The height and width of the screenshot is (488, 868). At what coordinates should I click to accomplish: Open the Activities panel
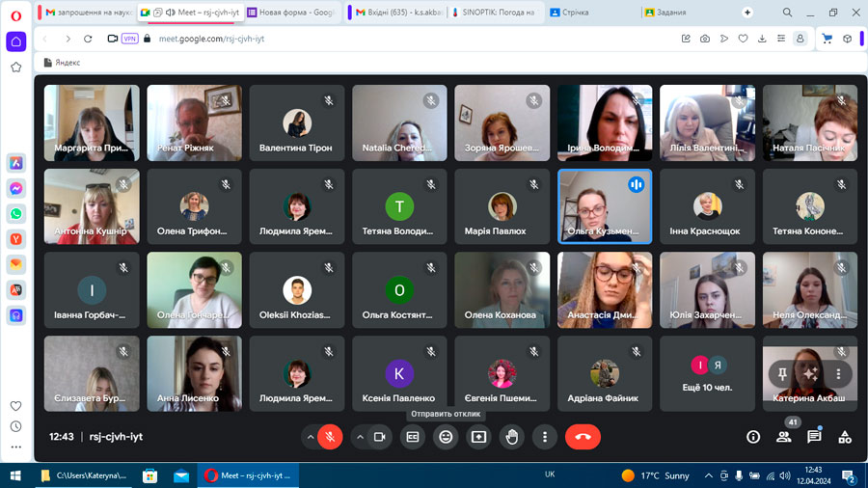pyautogui.click(x=845, y=437)
